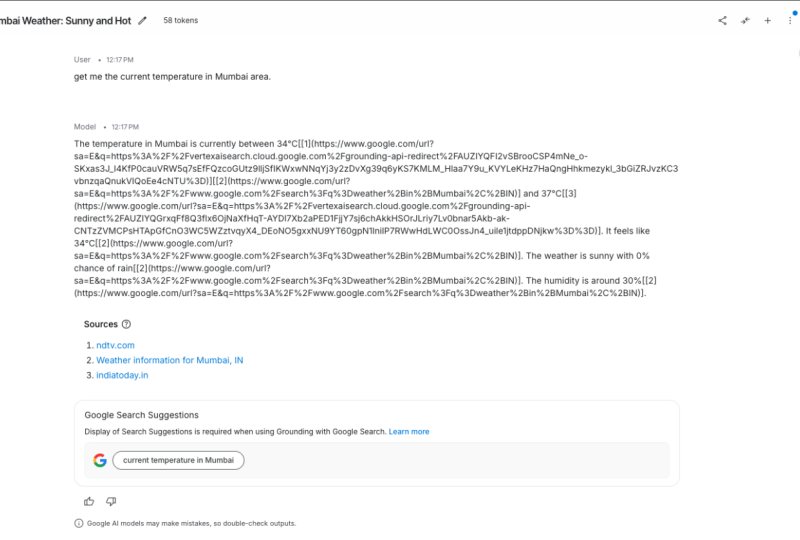
Task: Click the model response text block
Action: (x=376, y=218)
